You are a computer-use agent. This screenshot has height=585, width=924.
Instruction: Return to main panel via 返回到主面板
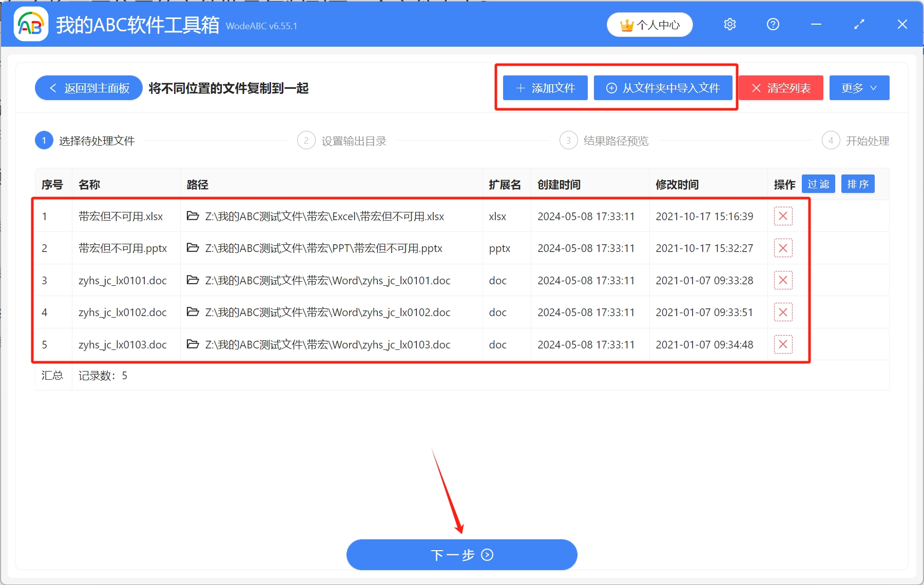pyautogui.click(x=88, y=88)
